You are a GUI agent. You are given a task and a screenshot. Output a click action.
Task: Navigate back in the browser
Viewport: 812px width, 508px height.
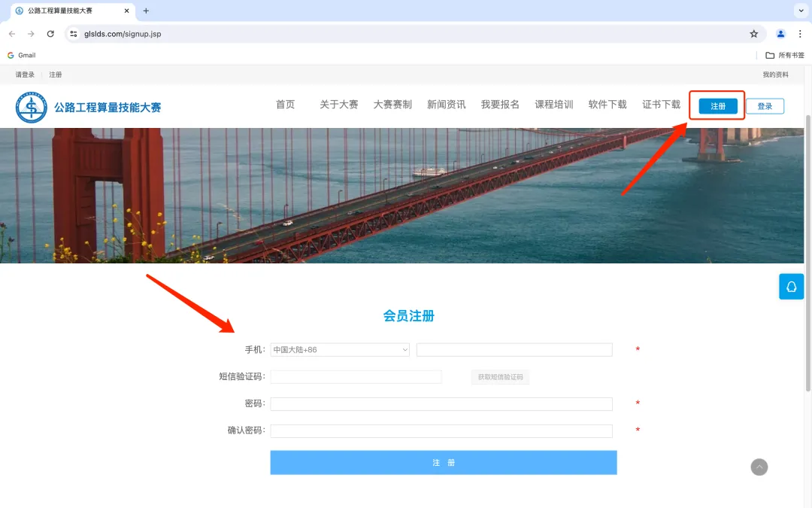coord(12,33)
